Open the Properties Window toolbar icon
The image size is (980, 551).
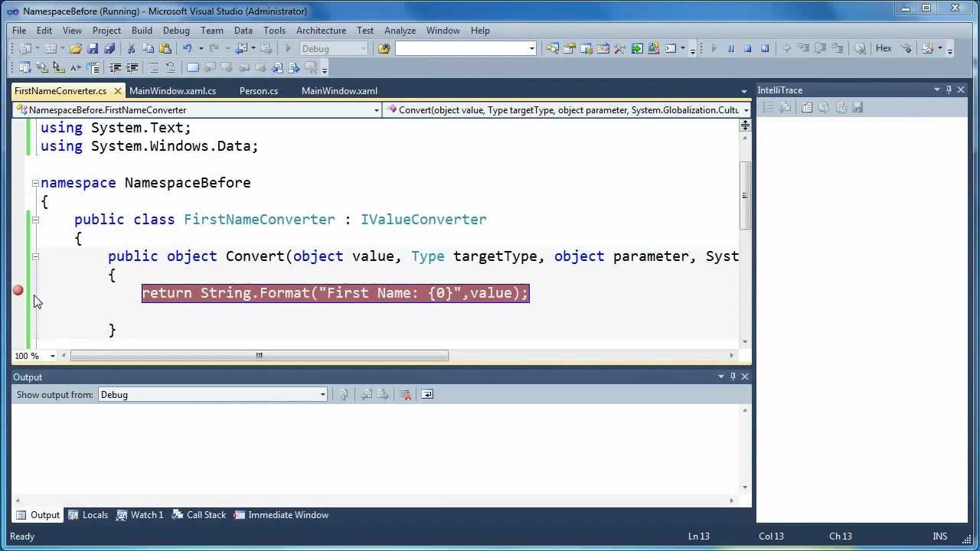tap(570, 48)
